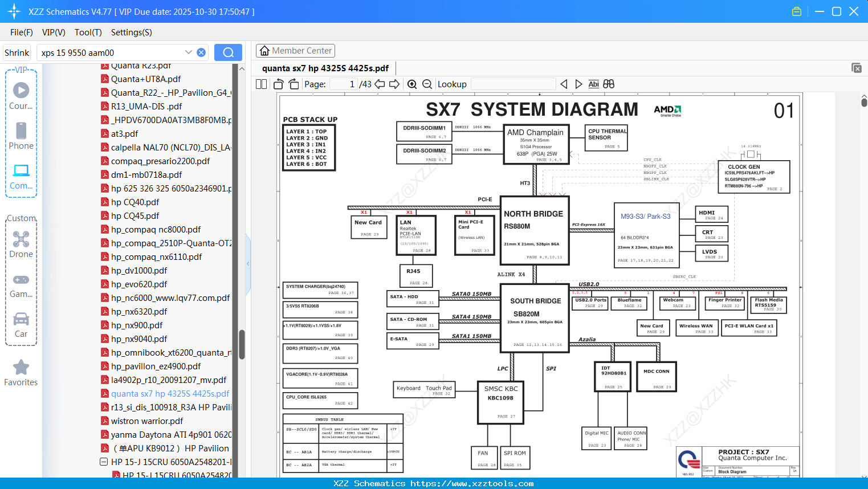
Task: Open dm1-mb0718a.pdf
Action: click(146, 174)
